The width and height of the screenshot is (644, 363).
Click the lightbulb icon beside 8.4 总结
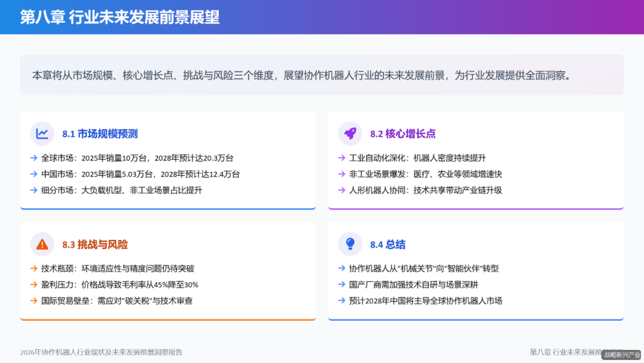coord(350,244)
